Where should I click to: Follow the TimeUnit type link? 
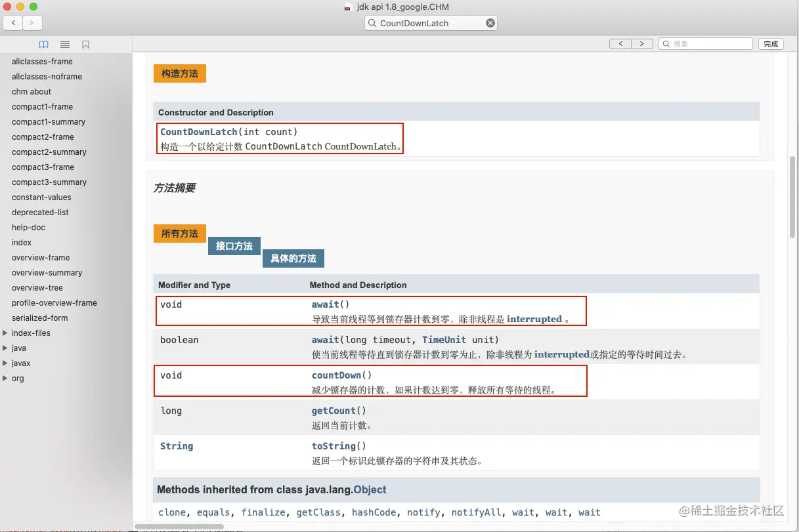pyautogui.click(x=444, y=340)
